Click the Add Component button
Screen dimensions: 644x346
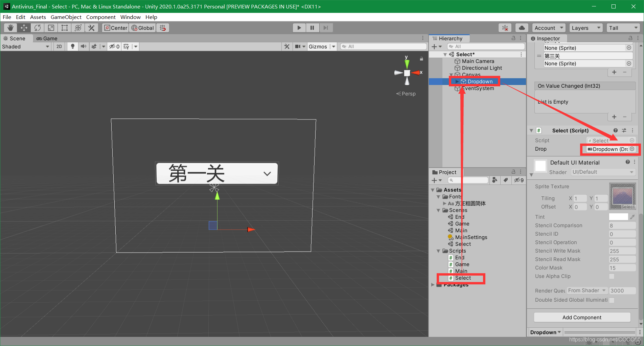point(582,317)
